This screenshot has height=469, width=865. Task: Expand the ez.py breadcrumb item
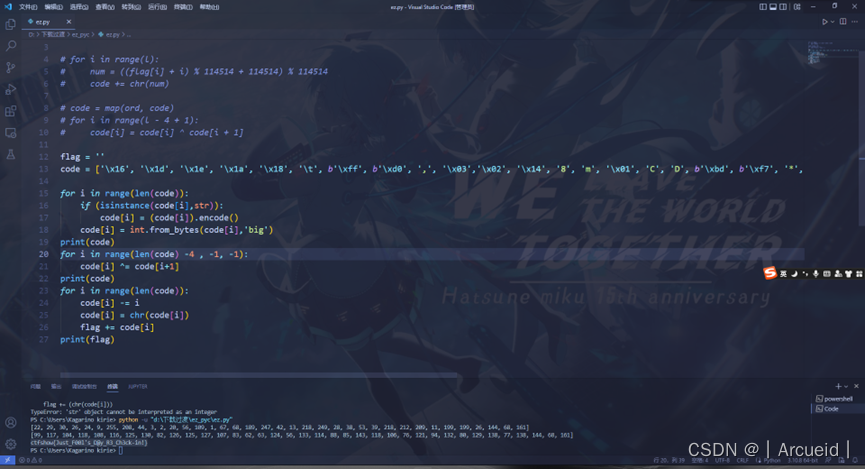[109, 34]
